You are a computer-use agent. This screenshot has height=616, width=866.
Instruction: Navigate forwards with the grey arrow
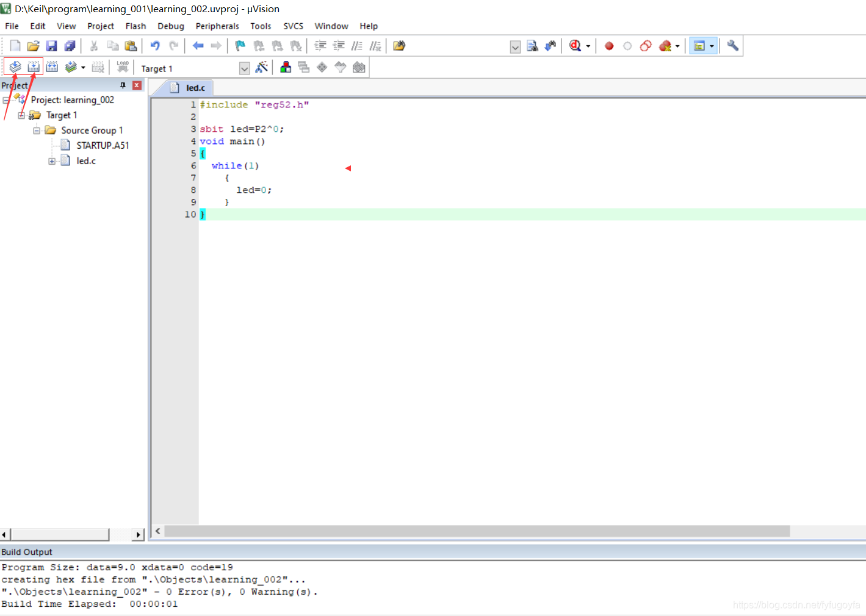click(216, 46)
